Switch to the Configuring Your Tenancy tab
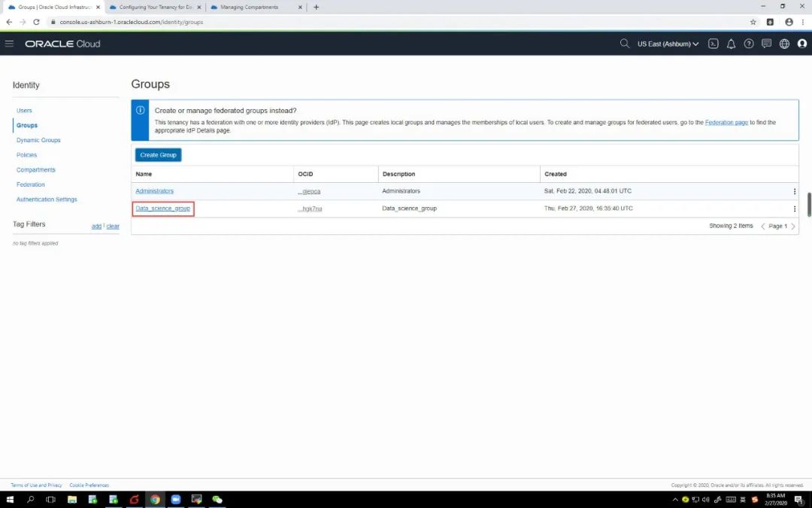Screen dimensions: 812x508 pyautogui.click(x=154, y=8)
